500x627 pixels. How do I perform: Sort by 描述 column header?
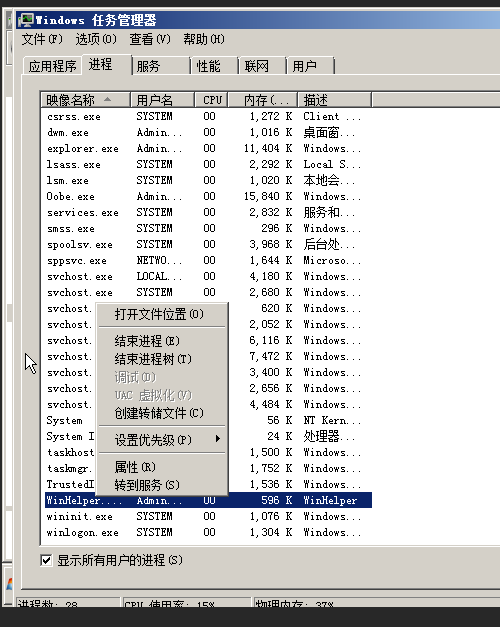coord(335,100)
